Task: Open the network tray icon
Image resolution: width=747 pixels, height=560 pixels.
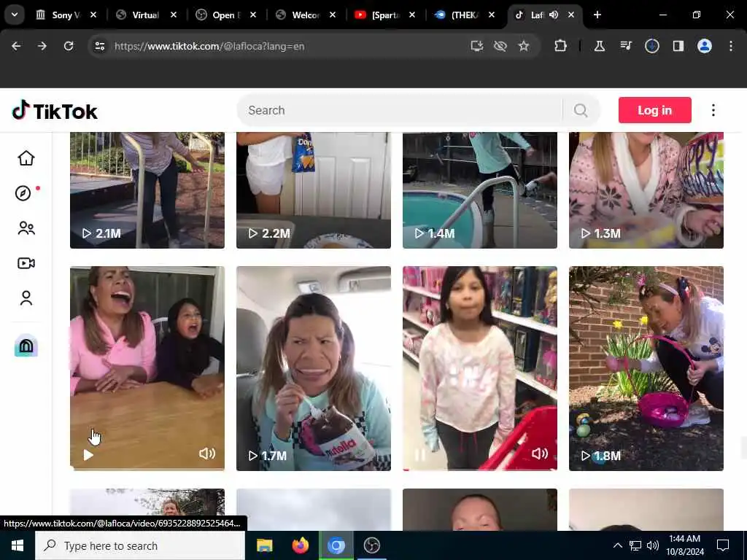Action: coord(635,545)
